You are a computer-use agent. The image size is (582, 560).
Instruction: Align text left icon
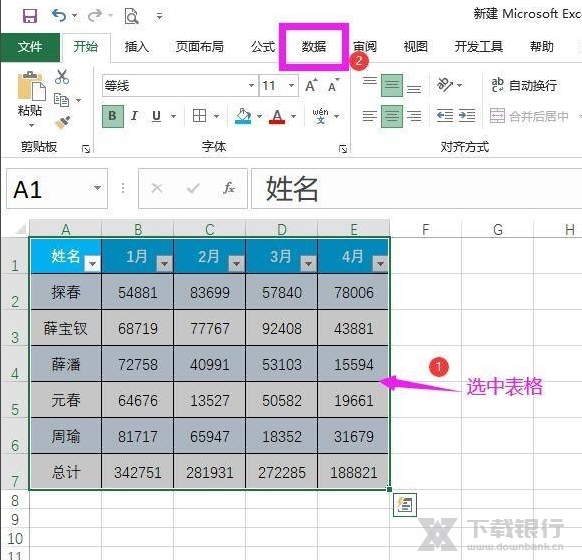pyautogui.click(x=370, y=116)
